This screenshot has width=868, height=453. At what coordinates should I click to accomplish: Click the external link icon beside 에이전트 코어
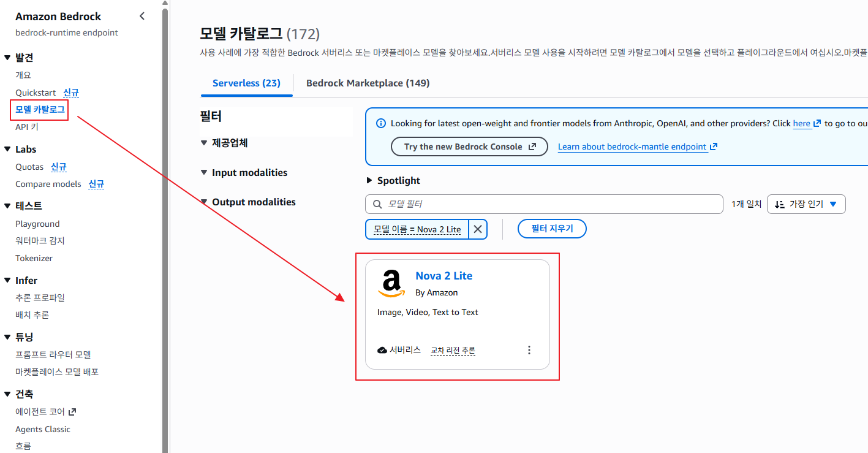[72, 411]
